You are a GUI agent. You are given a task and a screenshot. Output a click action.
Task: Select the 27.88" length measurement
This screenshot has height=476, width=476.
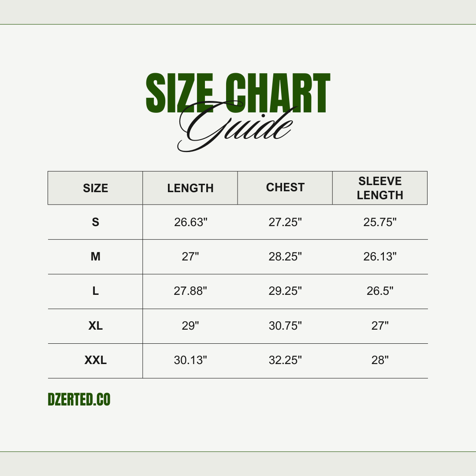[190, 291]
